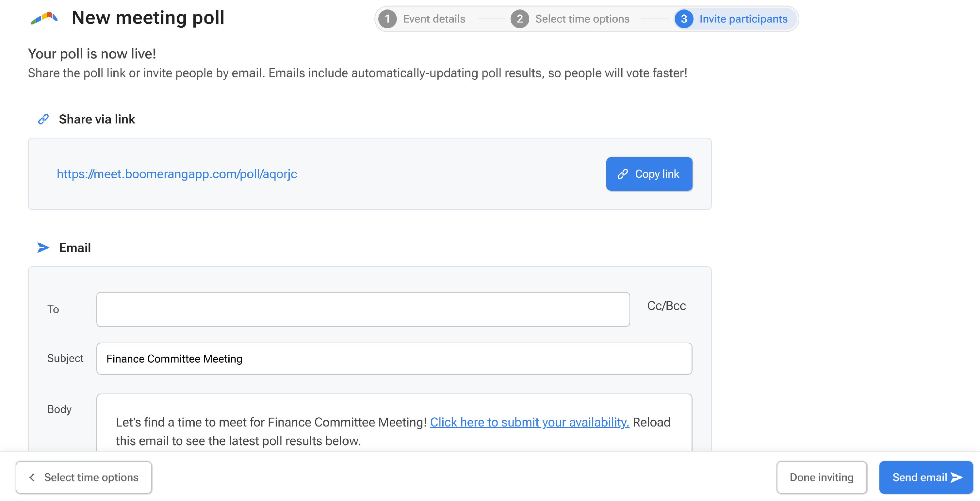Switch to Select time options step
This screenshot has height=501, width=980.
coord(582,19)
